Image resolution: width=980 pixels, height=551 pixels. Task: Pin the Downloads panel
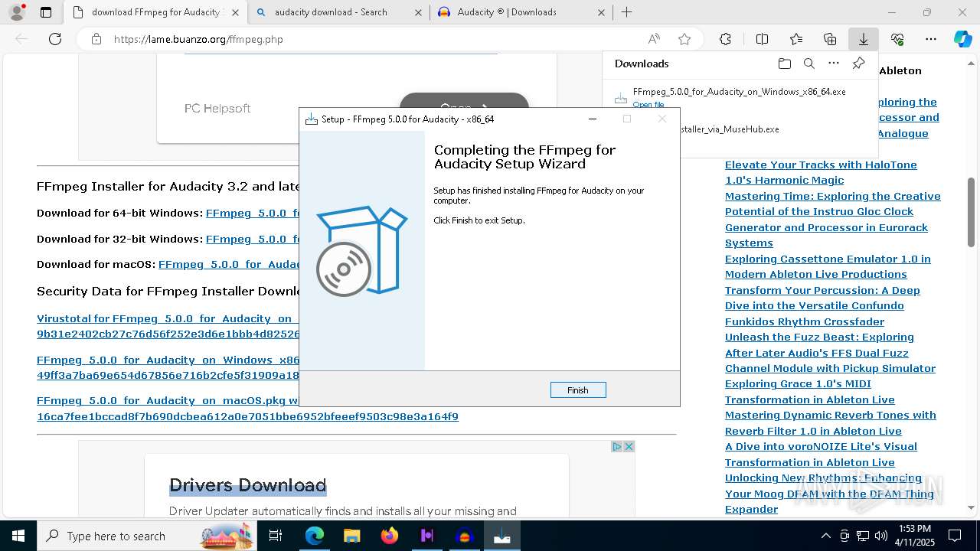pyautogui.click(x=858, y=64)
